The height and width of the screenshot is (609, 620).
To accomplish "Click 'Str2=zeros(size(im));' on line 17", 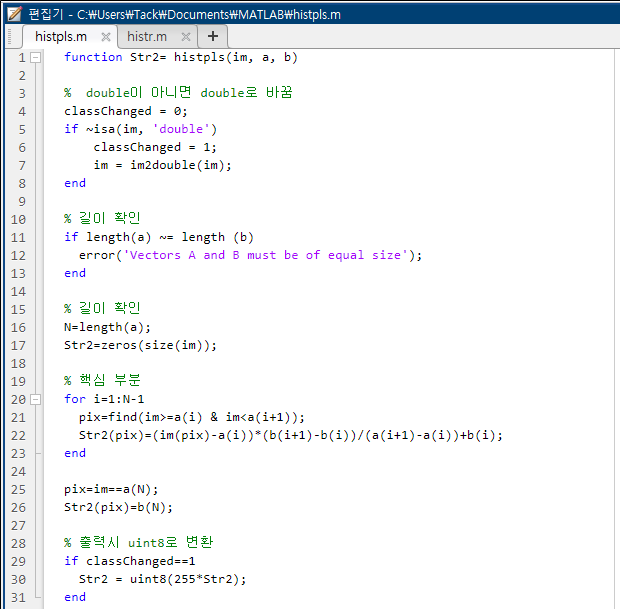I will (140, 345).
